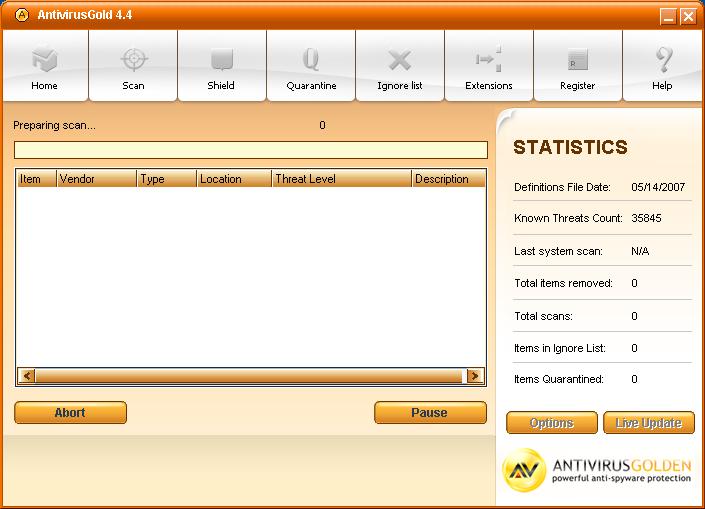The image size is (705, 509).
Task: Open the Ignore list X icon
Action: [x=399, y=62]
